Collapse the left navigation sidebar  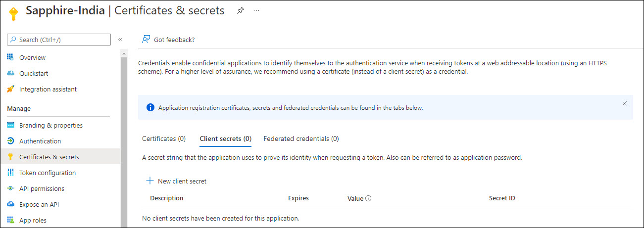[120, 40]
